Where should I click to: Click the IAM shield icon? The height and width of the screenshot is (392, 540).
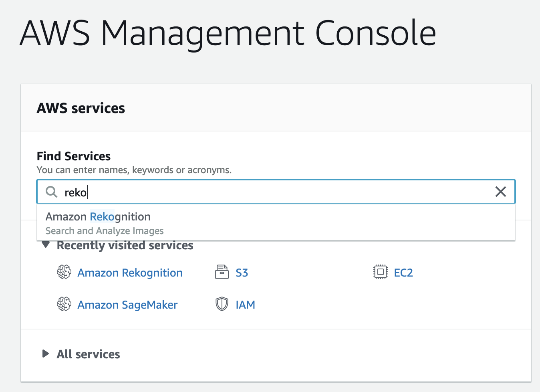[x=222, y=304]
